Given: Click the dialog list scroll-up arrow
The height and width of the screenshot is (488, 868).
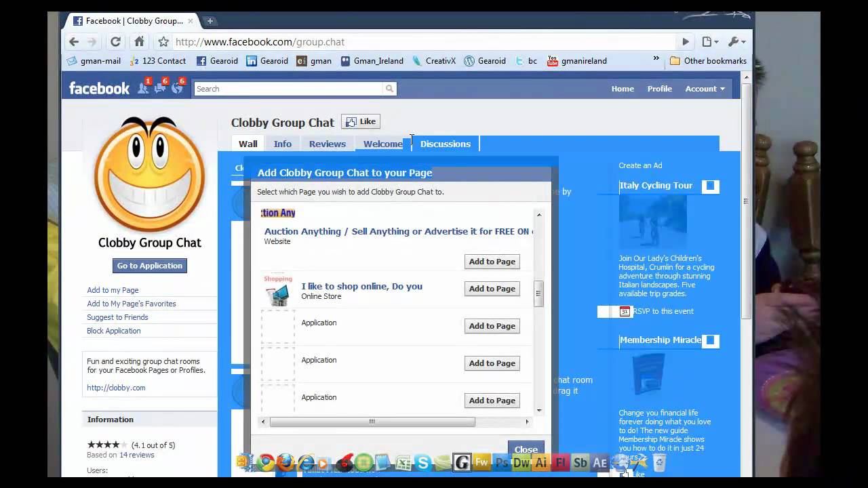Looking at the screenshot, I should coord(539,215).
